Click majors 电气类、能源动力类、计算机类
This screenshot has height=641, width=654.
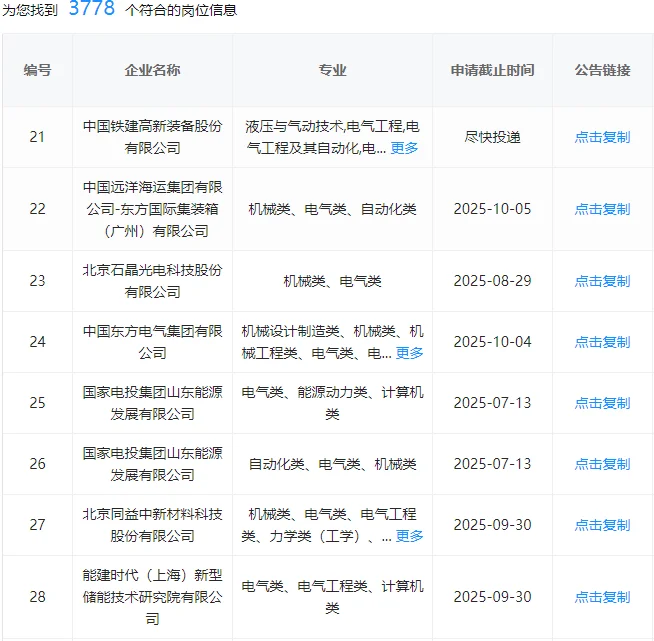pyautogui.click(x=332, y=403)
